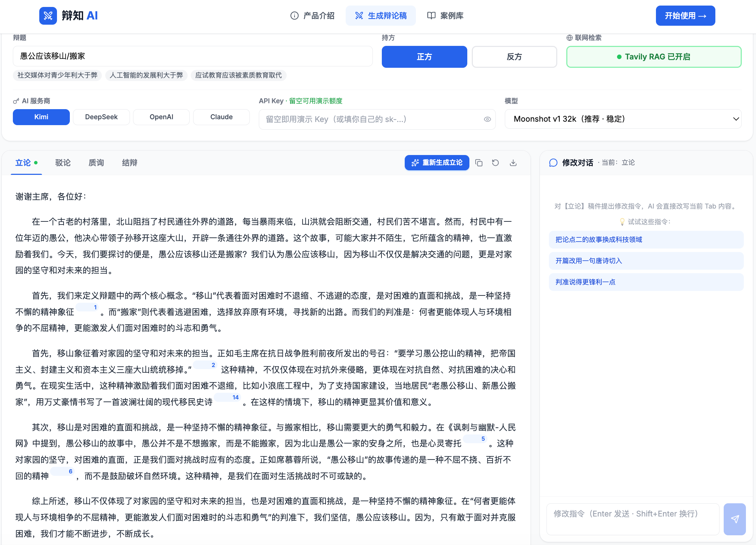Click the Tavily RAG 已开启 toggle
756x545 pixels.
click(653, 57)
